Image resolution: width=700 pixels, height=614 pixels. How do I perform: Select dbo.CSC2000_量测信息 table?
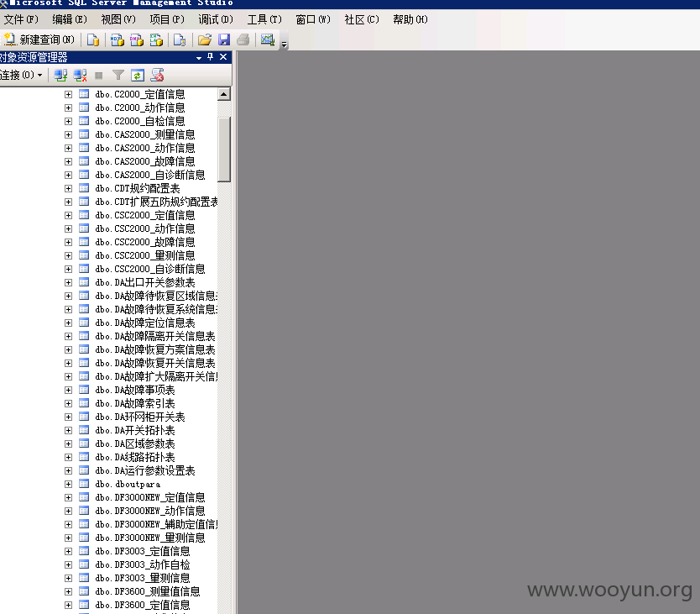click(145, 255)
